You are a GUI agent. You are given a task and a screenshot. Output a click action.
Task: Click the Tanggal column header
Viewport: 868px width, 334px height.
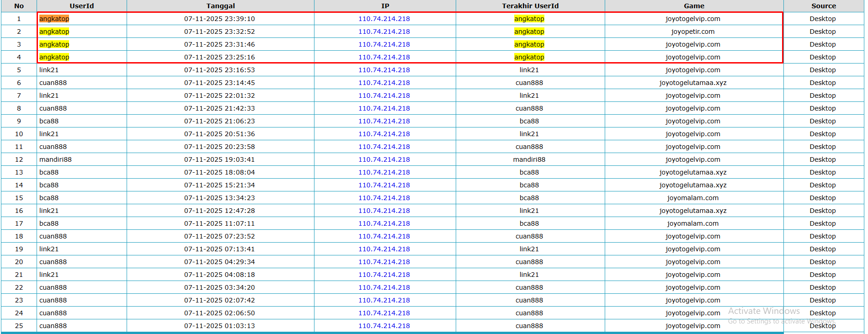[221, 6]
